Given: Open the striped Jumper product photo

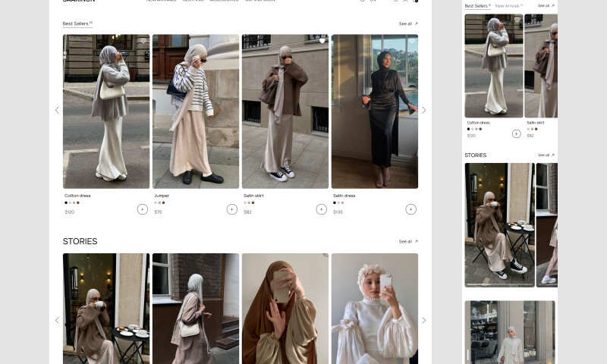Looking at the screenshot, I should click(x=196, y=111).
